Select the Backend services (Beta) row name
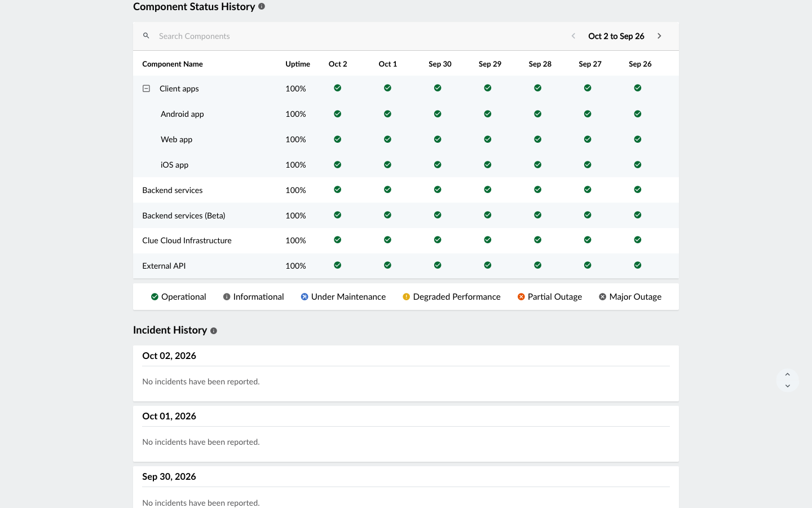 click(x=184, y=216)
